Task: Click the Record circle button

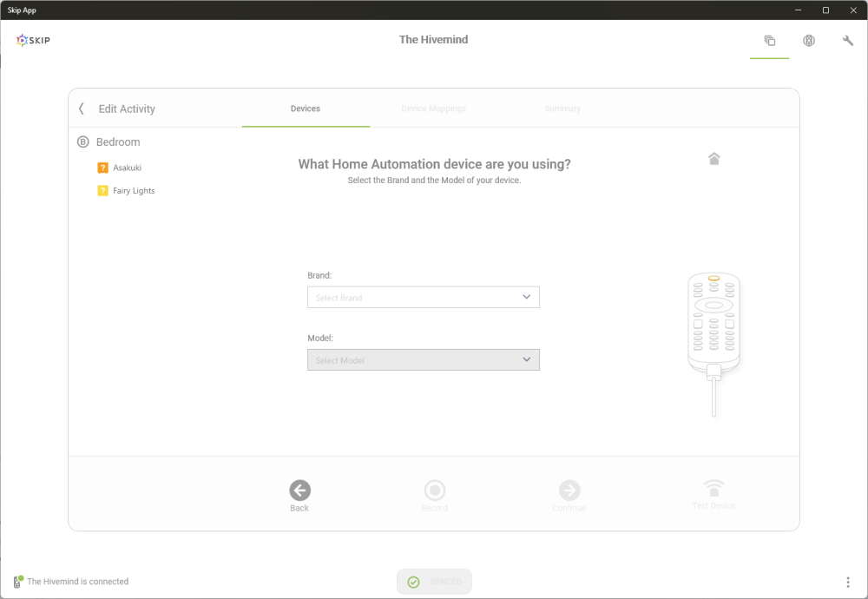Action: pos(435,490)
